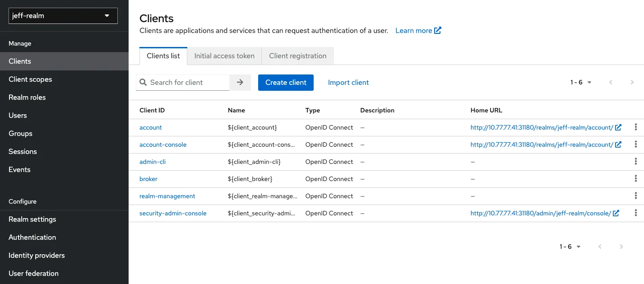Open the admin-cli client ID link
The image size is (644, 284).
coord(153,162)
